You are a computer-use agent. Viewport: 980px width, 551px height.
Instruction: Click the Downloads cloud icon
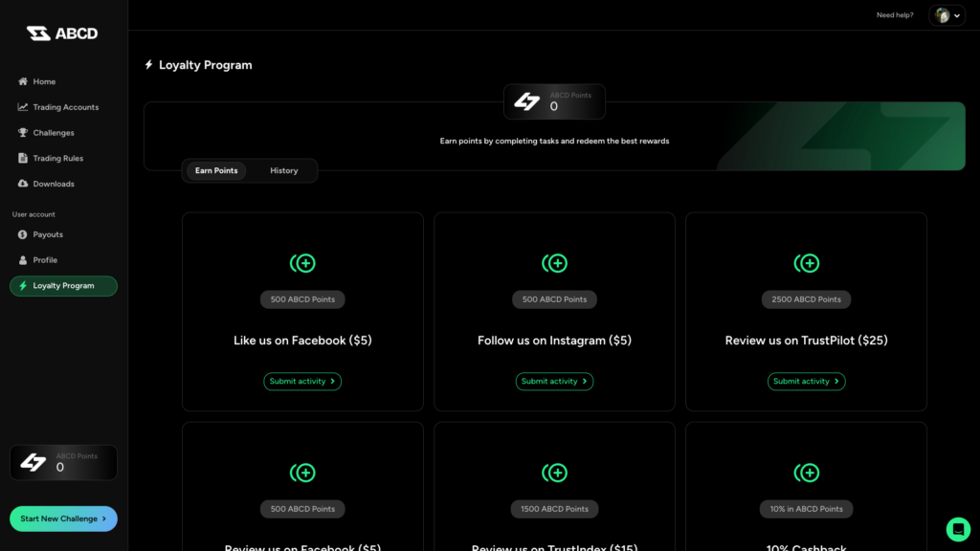(23, 184)
